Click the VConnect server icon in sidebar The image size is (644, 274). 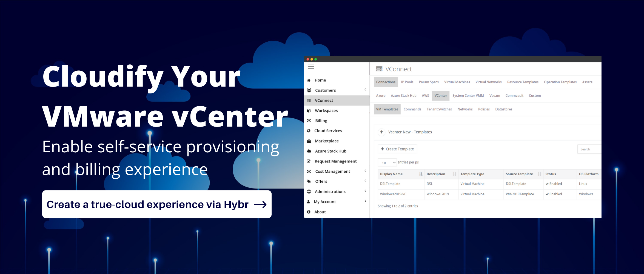pyautogui.click(x=309, y=100)
